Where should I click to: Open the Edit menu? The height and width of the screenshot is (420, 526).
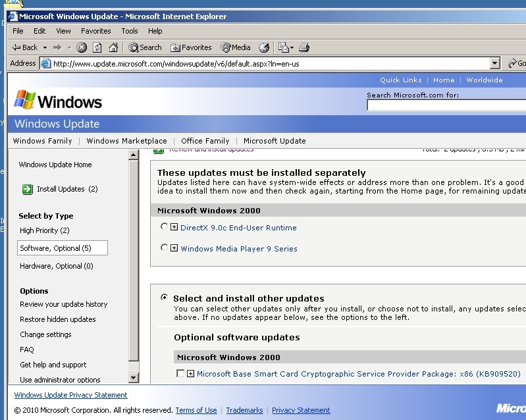coord(39,31)
